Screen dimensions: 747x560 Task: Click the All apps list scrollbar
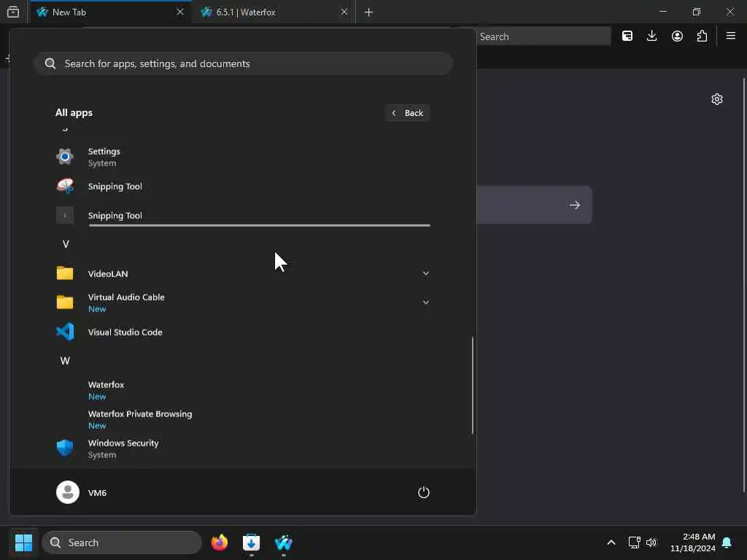click(473, 385)
